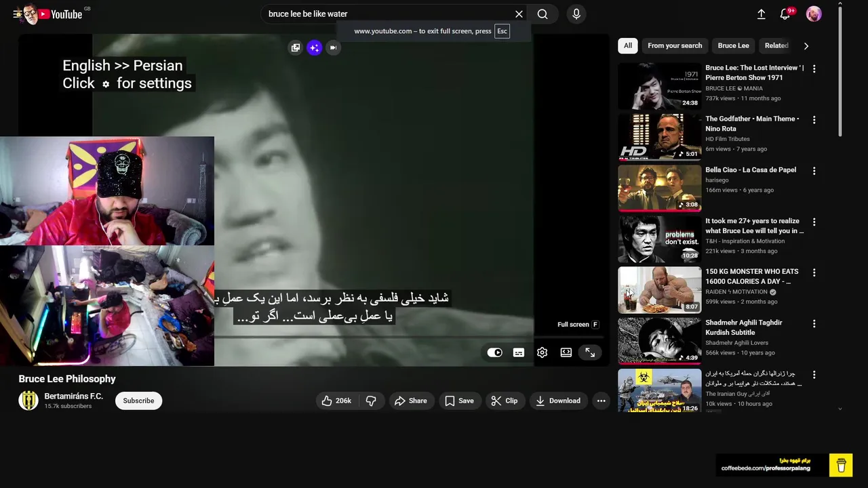Clear the search query with the X
The height and width of the screenshot is (488, 868).
click(519, 14)
